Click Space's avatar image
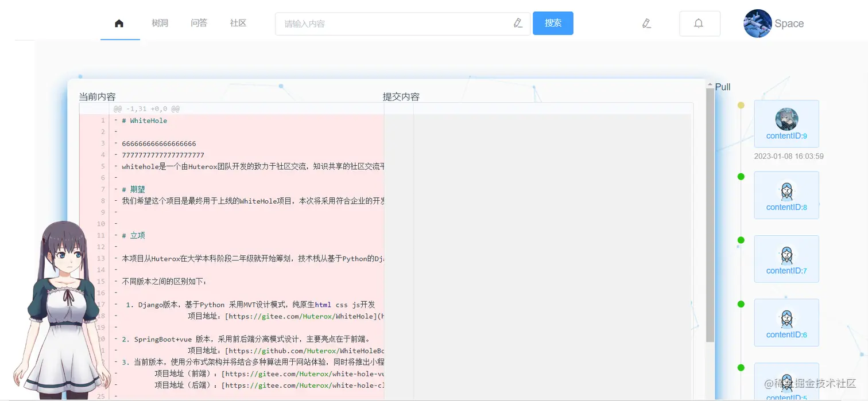Screen dimensions: 868x401 tap(758, 24)
